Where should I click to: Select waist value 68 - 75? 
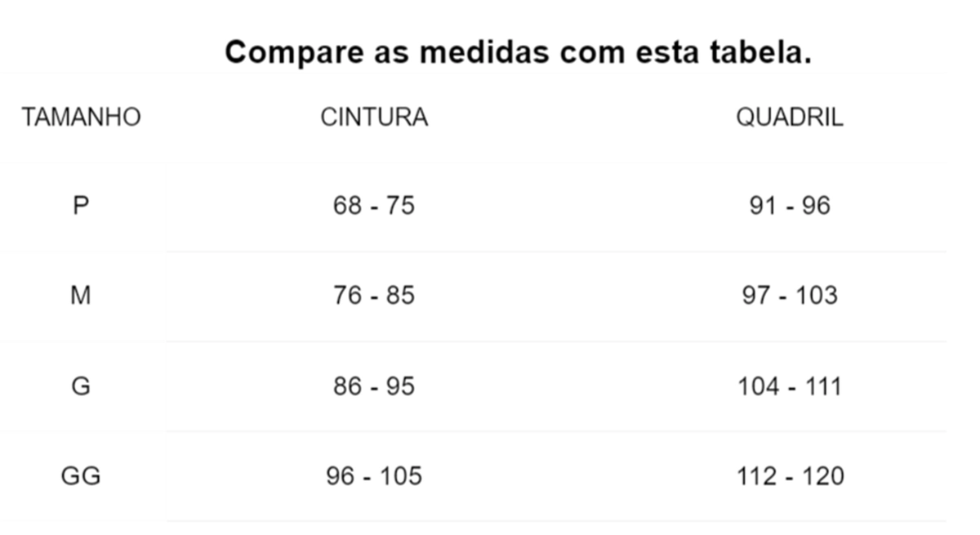click(x=374, y=205)
